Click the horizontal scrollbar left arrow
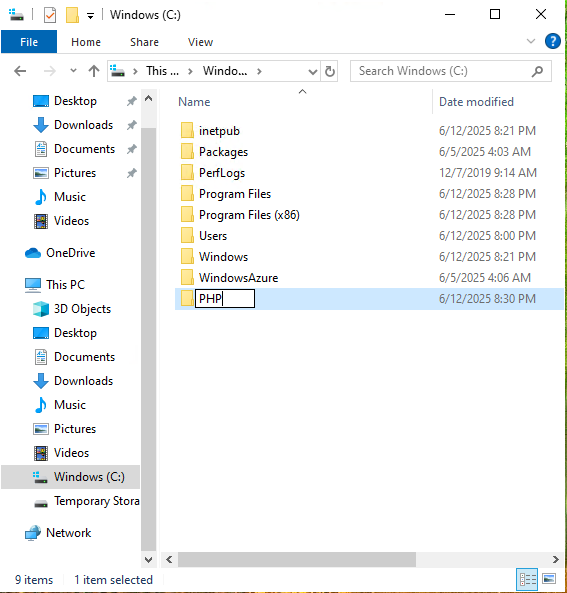The height and width of the screenshot is (593, 567). tap(169, 559)
